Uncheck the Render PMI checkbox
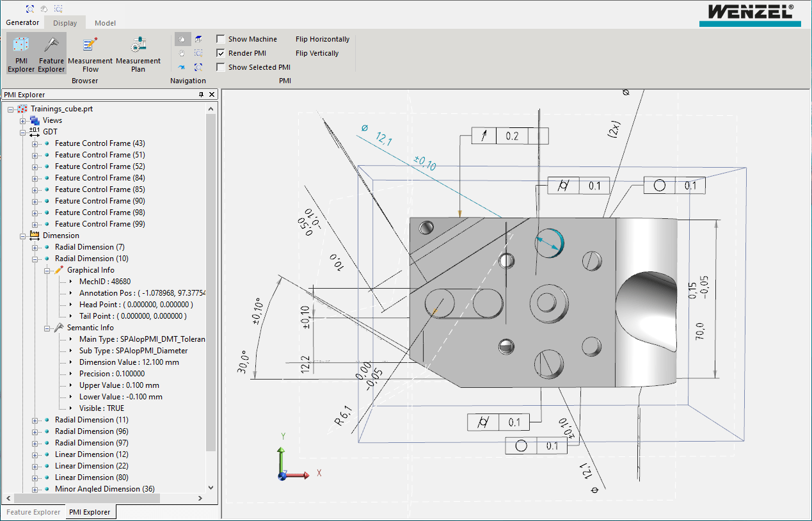This screenshot has height=521, width=812. 221,53
